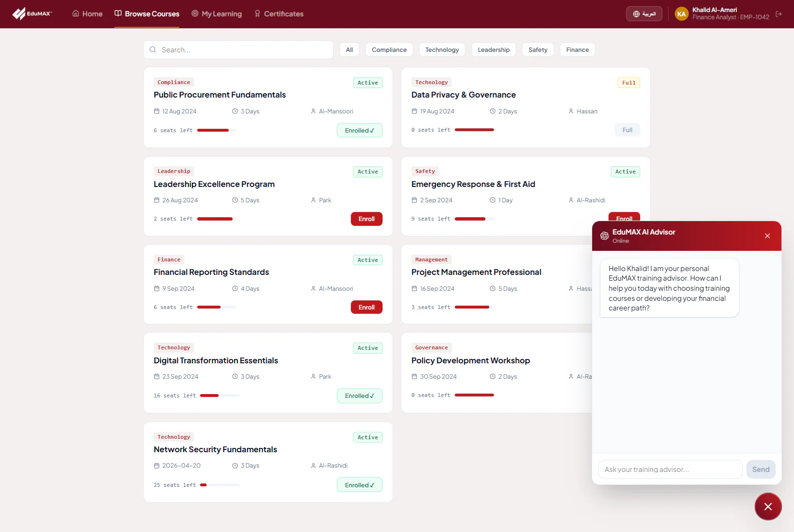The height and width of the screenshot is (532, 794).
Task: Click the KA user avatar
Action: [682, 14]
